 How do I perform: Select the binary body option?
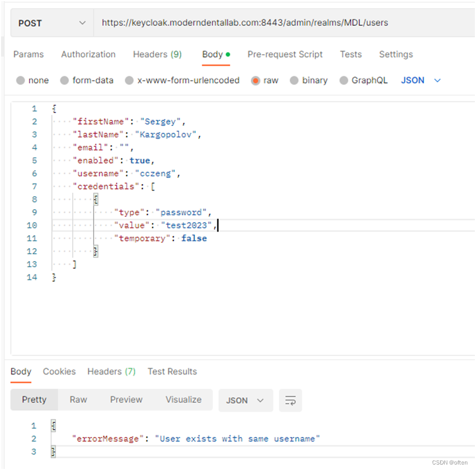[x=294, y=81]
